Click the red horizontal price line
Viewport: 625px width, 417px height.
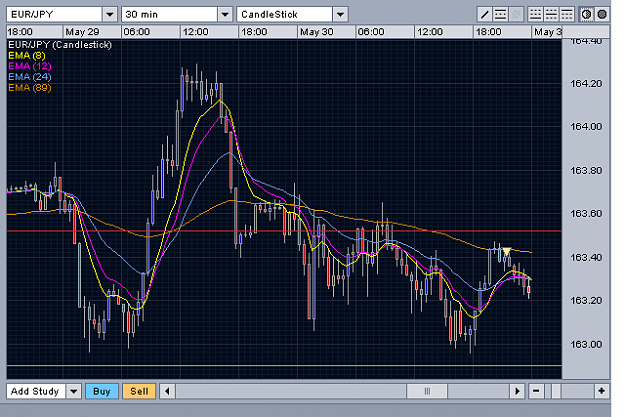284,231
